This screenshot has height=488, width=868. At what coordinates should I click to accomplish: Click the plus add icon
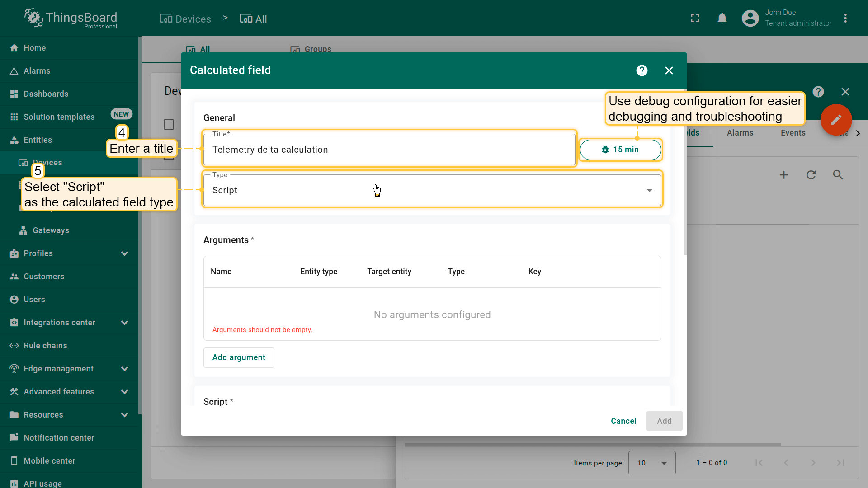[784, 175]
